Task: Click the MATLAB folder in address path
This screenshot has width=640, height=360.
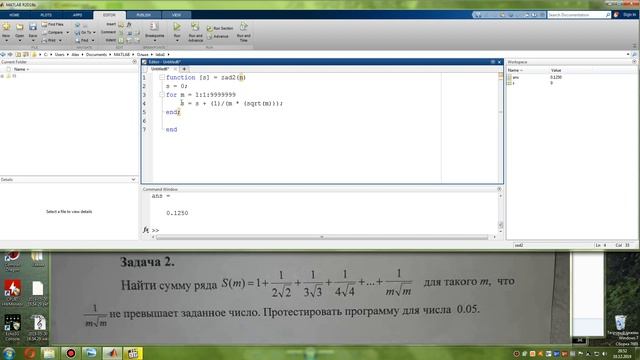Action: coord(122,54)
